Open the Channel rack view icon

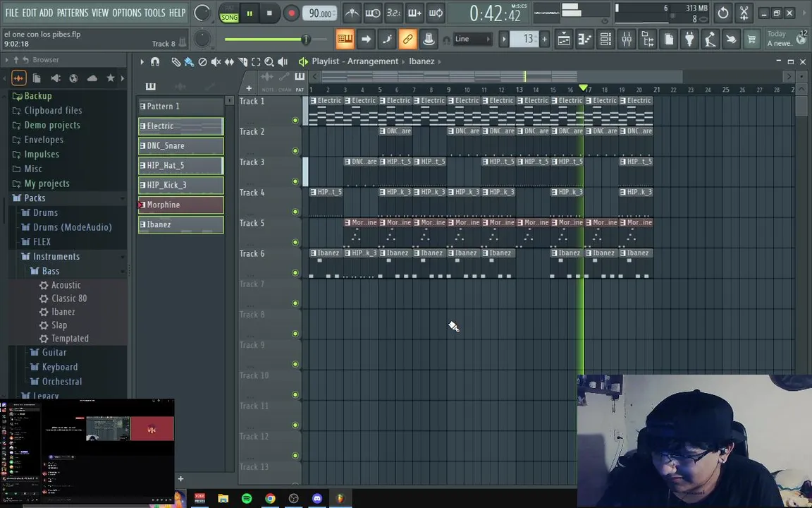605,39
